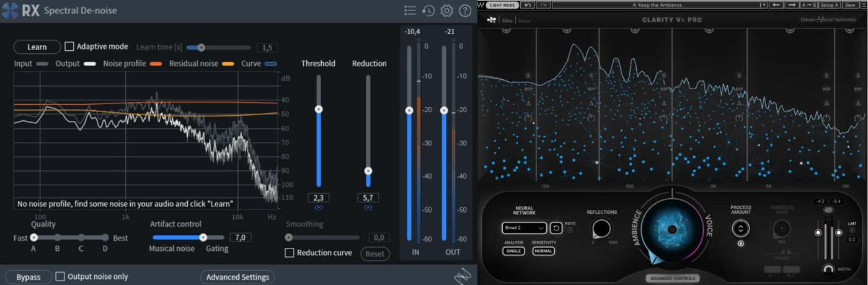Screen dimensions: 868x285
Task: Open RX settings gear icon
Action: pyautogui.click(x=446, y=11)
